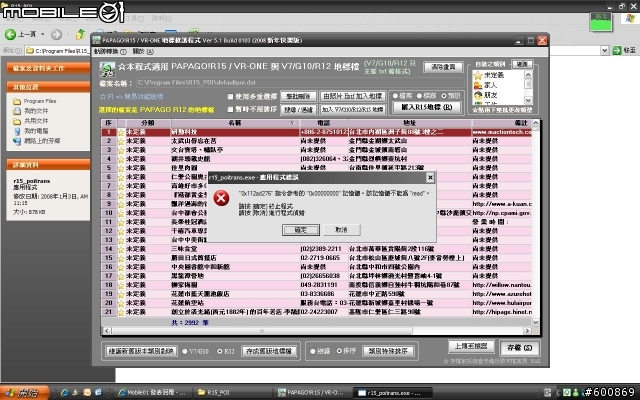Image resolution: width=640 pixels, height=400 pixels.
Task: Click the 存成舊版地標檔 button
Action: [269, 351]
